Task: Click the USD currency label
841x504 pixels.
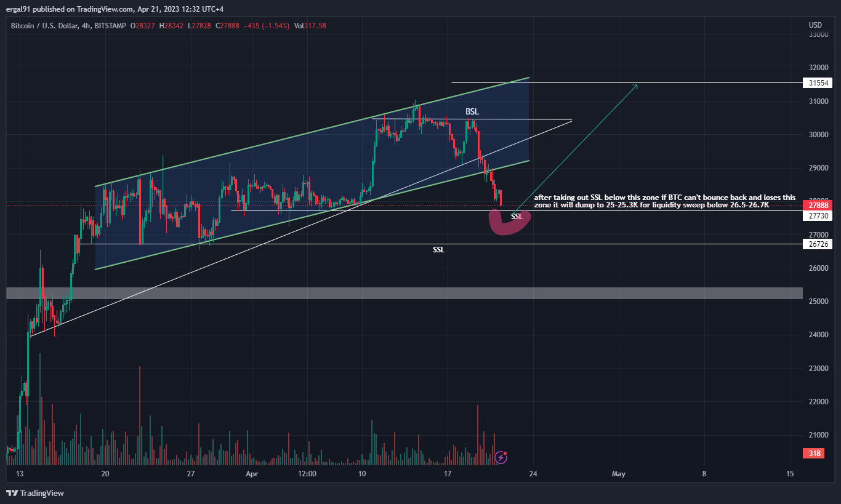Action: [815, 25]
